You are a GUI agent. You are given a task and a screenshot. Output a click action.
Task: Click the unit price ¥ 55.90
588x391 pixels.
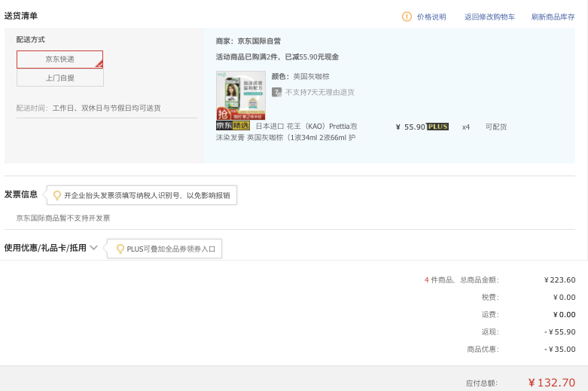point(410,127)
